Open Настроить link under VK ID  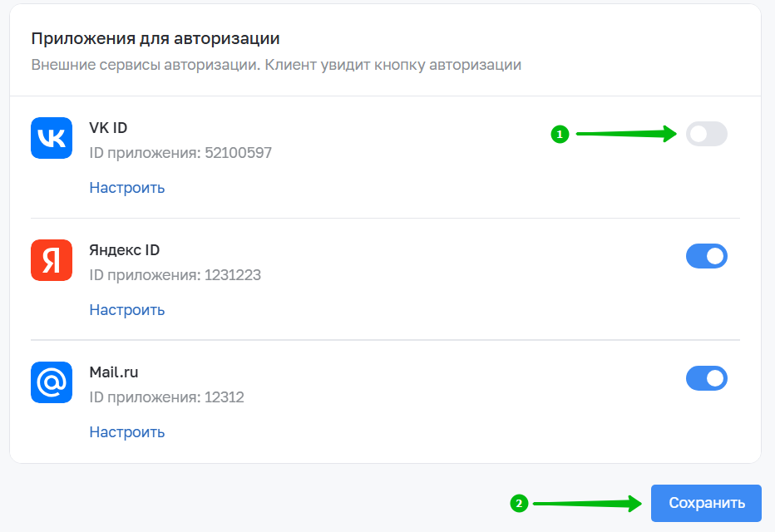[127, 188]
